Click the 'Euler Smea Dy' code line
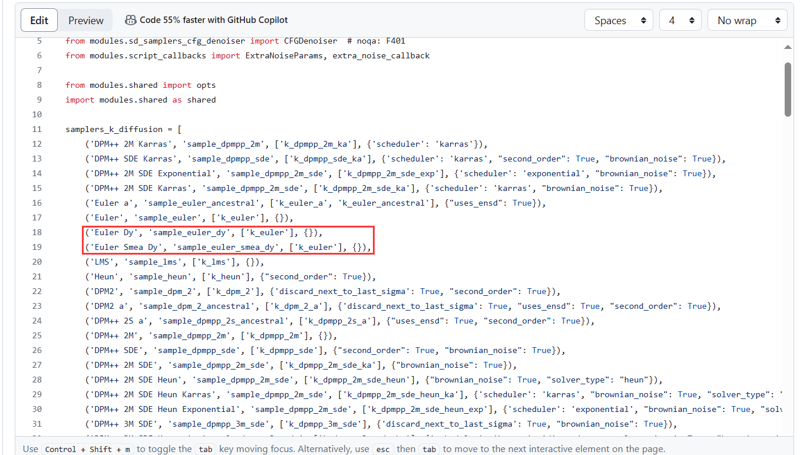The height and width of the screenshot is (455, 800). (x=228, y=247)
